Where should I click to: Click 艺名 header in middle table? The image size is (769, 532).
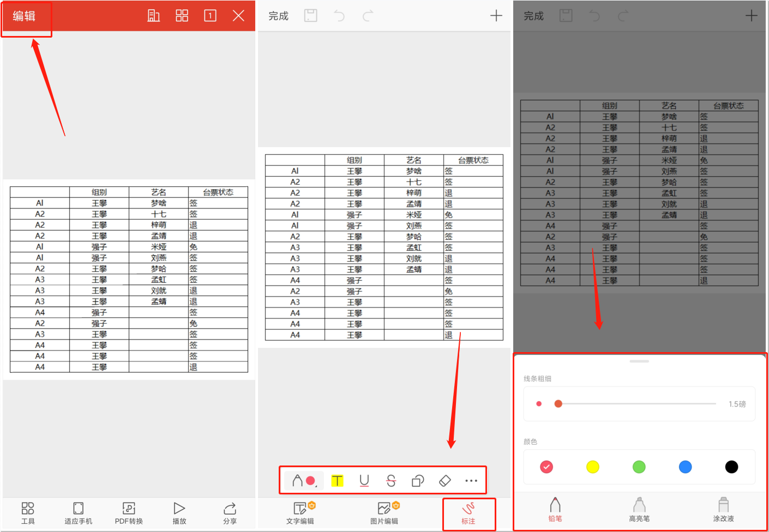pyautogui.click(x=414, y=160)
